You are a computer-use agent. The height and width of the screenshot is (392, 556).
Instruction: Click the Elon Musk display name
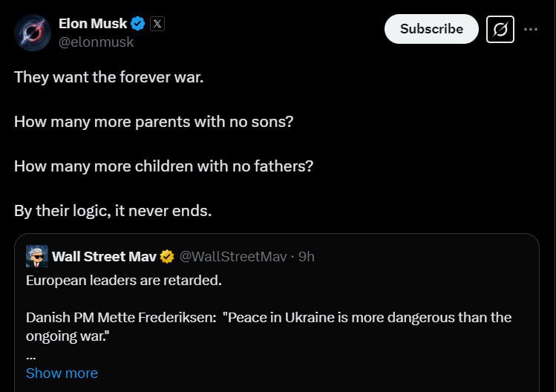click(93, 24)
